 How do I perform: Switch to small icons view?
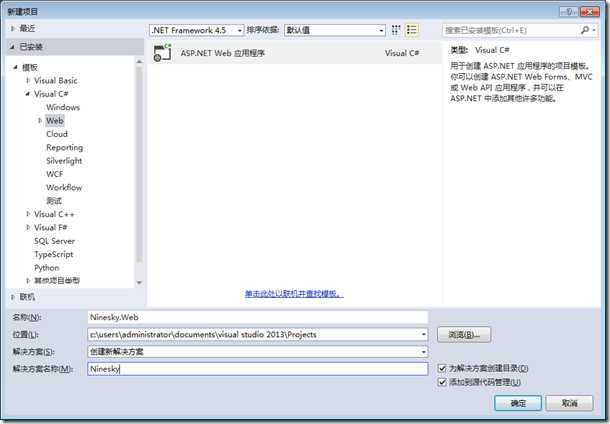coord(396,30)
